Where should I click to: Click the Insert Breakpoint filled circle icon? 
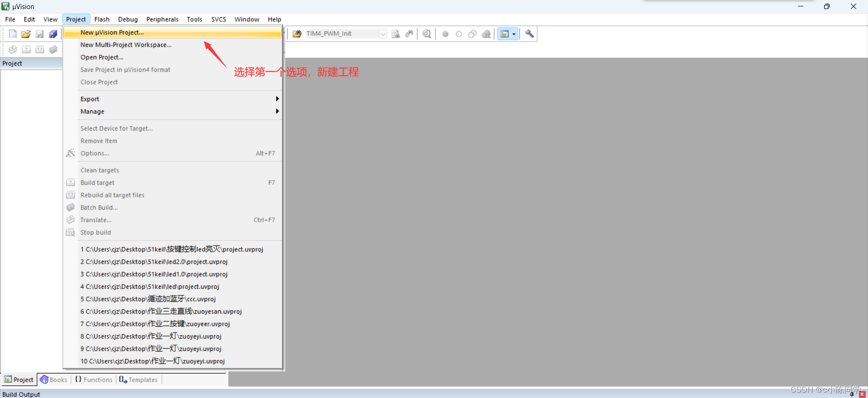click(445, 34)
